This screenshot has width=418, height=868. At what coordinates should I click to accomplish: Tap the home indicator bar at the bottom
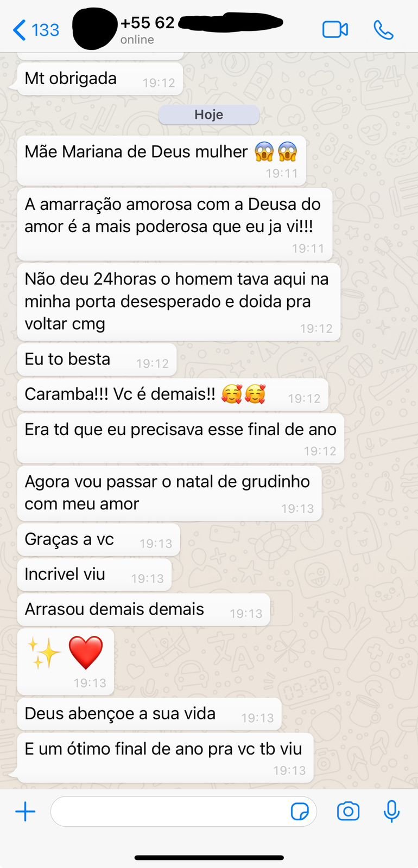coord(209,858)
